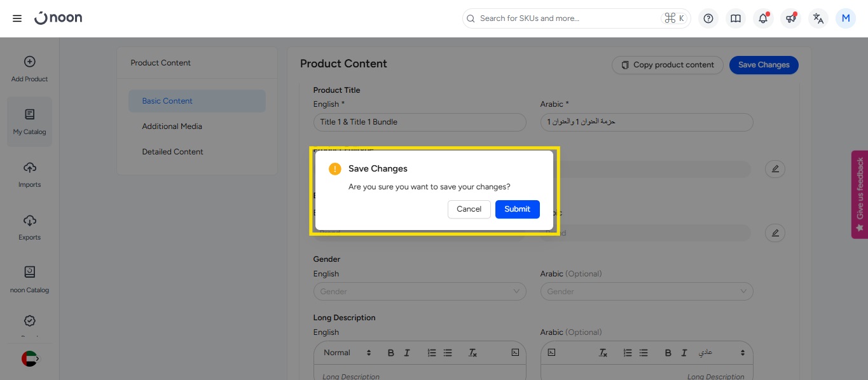The height and width of the screenshot is (380, 868).
Task: Toggle italic in English Long Description toolbar
Action: [x=407, y=353]
